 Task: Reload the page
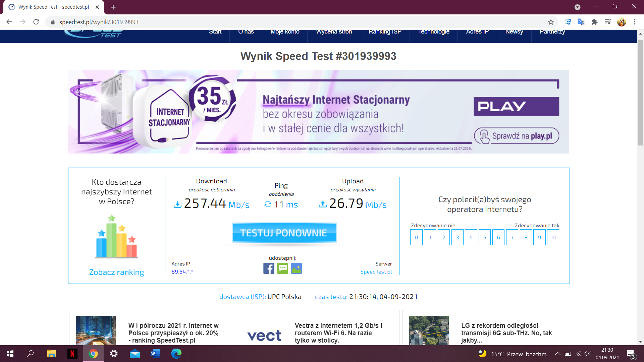coord(36,22)
